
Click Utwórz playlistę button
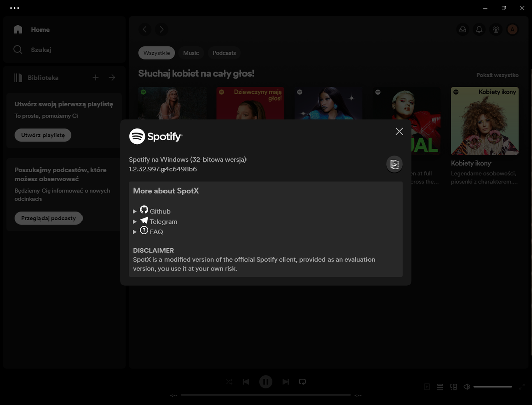point(43,135)
